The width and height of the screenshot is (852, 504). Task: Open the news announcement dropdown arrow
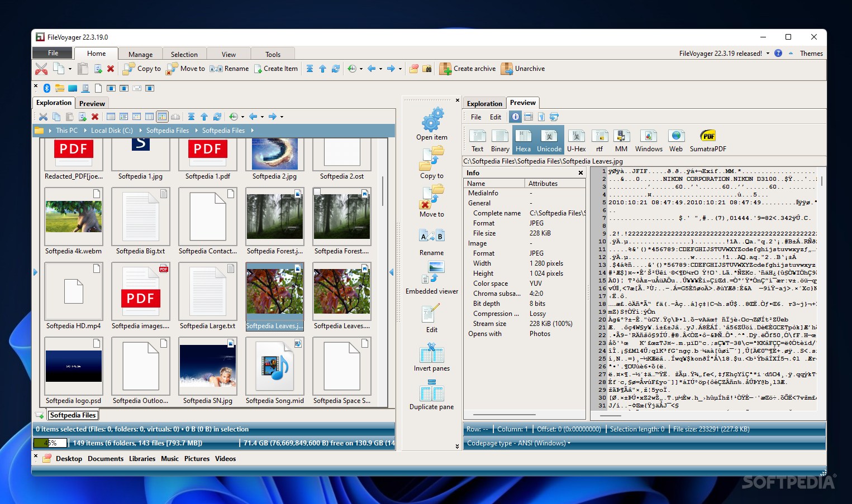click(x=768, y=54)
